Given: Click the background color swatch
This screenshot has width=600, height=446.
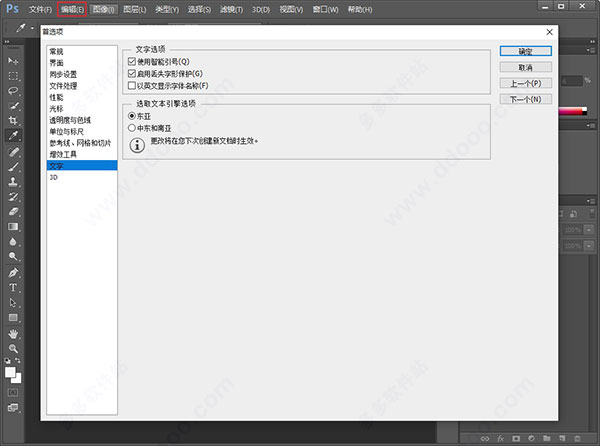Looking at the screenshot, I should pos(18,380).
